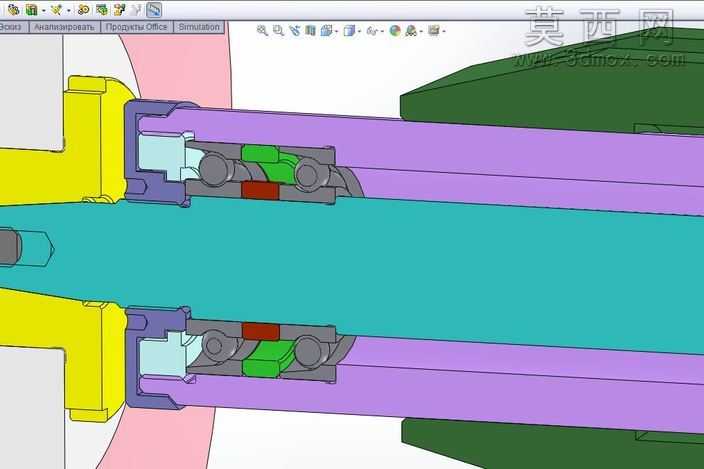Open the dropdown arrow beside the green icon

coord(44,10)
